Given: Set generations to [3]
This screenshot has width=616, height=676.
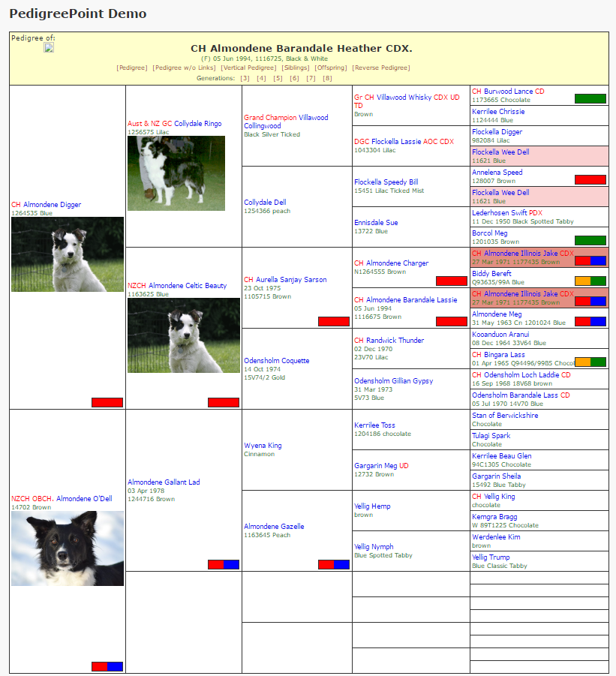Looking at the screenshot, I should pyautogui.click(x=245, y=78).
